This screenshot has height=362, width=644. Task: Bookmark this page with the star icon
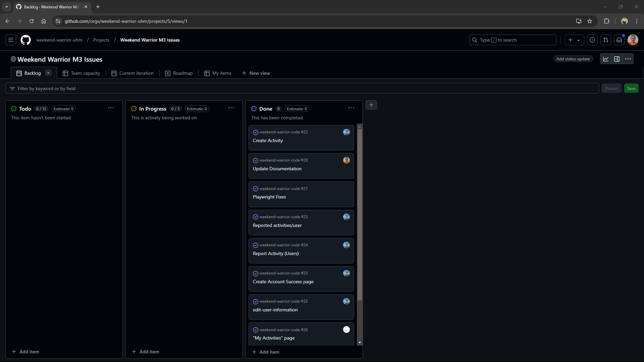coord(590,21)
